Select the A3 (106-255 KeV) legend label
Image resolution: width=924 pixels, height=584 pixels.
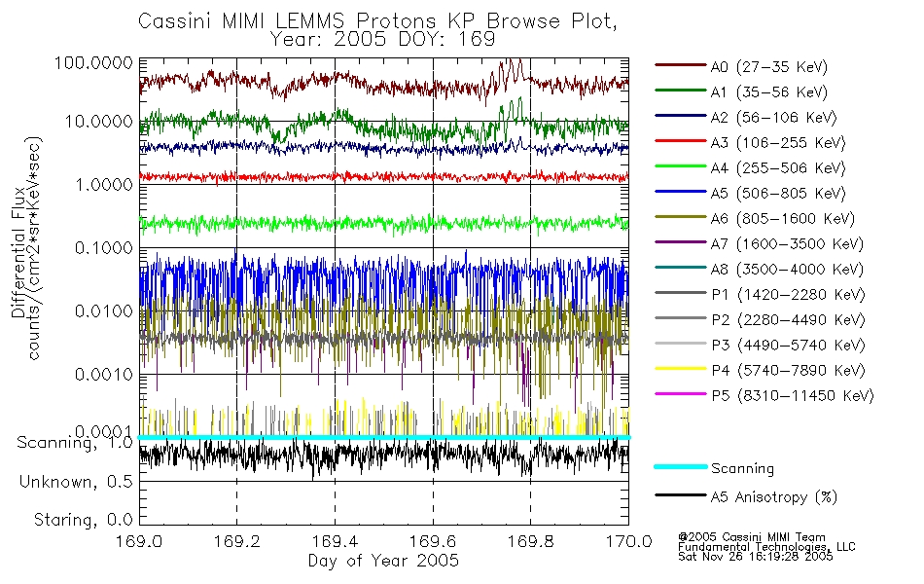778,143
